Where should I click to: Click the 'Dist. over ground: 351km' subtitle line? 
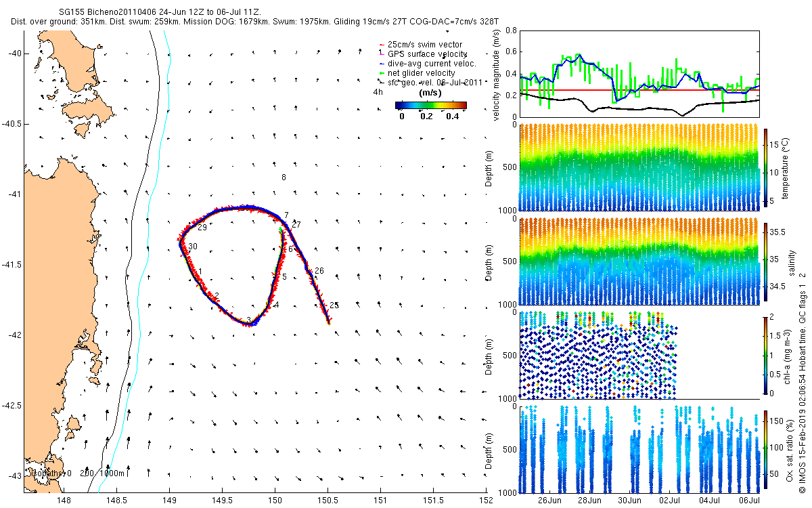point(254,22)
